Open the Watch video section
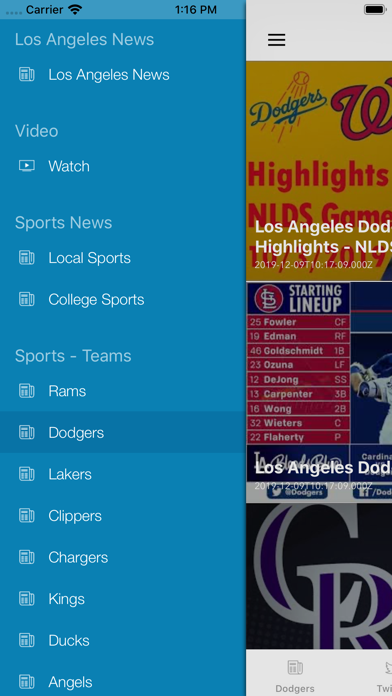The width and height of the screenshot is (392, 696). click(123, 166)
